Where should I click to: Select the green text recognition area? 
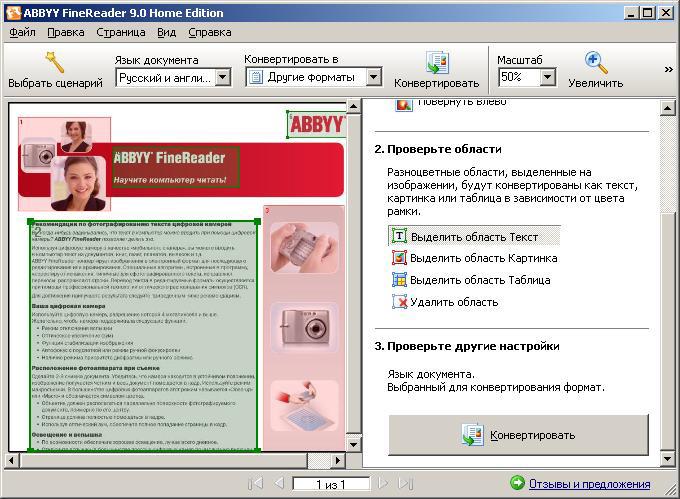pos(144,336)
